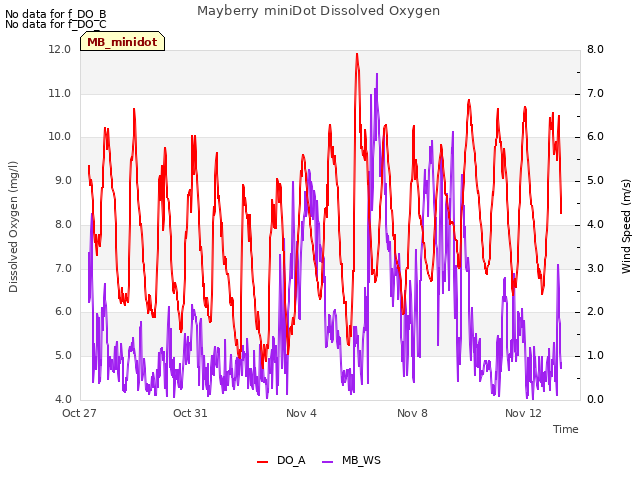Toggle the DO_A legend entry
Viewport: 640px width, 480px height.
coord(281,460)
